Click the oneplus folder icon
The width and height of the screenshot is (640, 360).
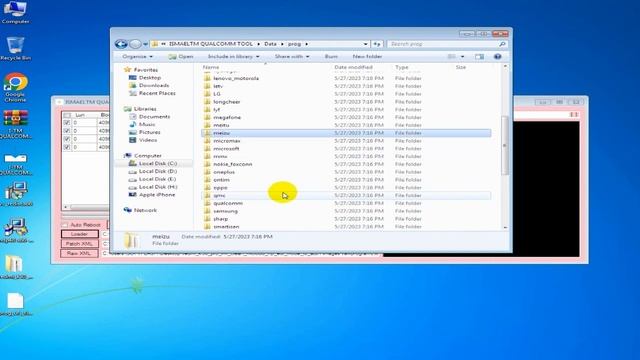207,172
